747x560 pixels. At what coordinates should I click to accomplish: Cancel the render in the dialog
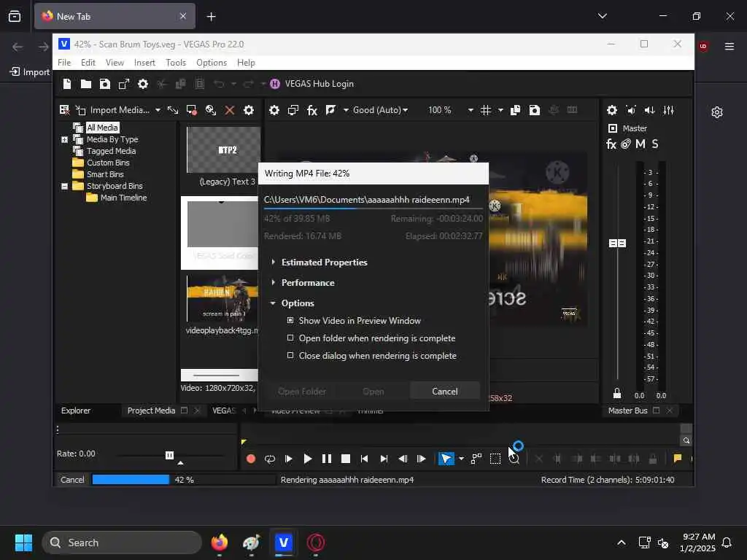[x=444, y=392]
